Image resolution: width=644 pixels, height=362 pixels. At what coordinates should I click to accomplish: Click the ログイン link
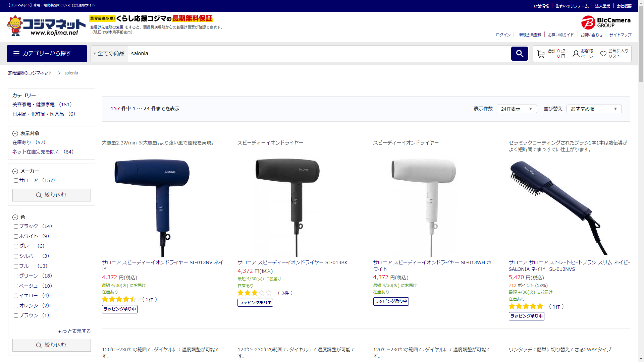503,35
